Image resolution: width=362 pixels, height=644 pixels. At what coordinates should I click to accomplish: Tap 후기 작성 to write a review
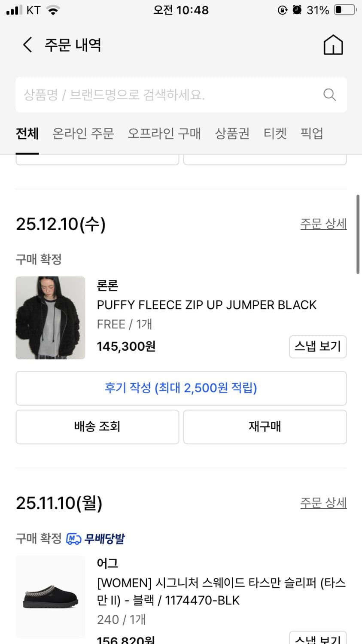[181, 388]
